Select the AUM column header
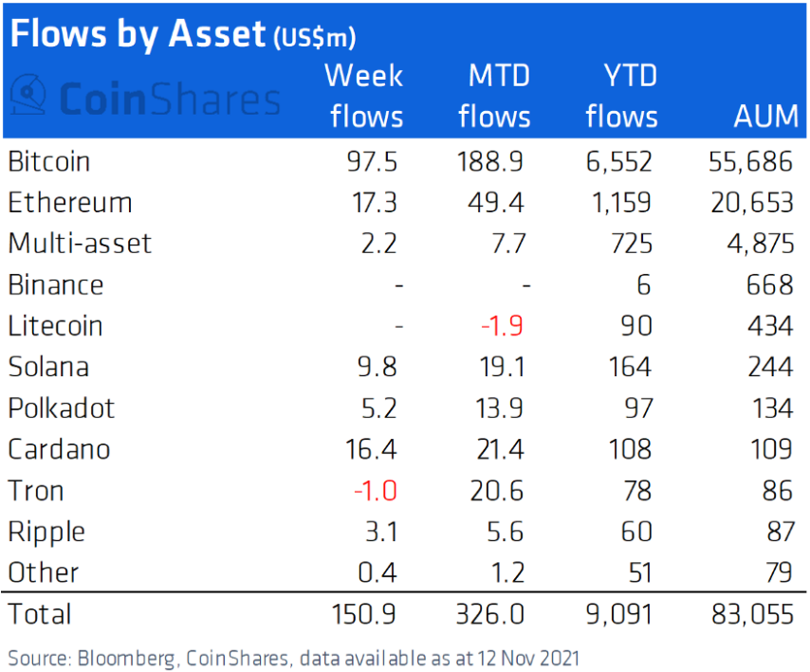This screenshot has width=810, height=672. [766, 116]
